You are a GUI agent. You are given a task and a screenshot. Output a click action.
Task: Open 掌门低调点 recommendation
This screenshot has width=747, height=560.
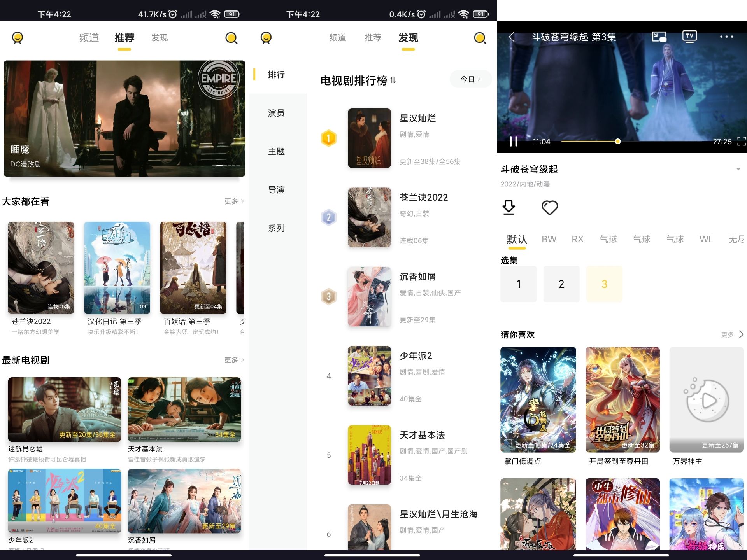(538, 400)
